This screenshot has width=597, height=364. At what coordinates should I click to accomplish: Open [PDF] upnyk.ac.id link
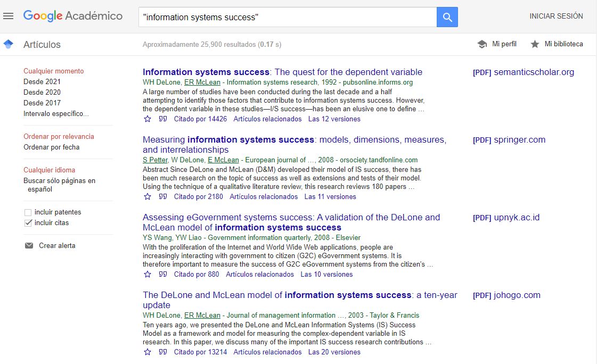coord(506,217)
